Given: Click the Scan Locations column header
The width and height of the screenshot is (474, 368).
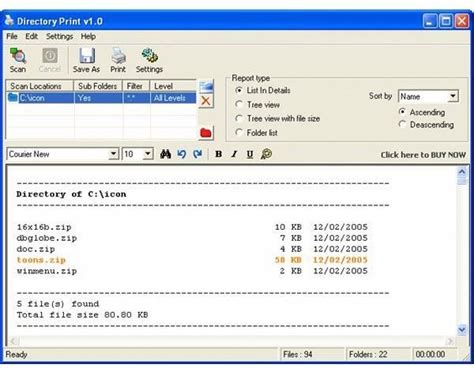Looking at the screenshot, I should click(x=40, y=86).
